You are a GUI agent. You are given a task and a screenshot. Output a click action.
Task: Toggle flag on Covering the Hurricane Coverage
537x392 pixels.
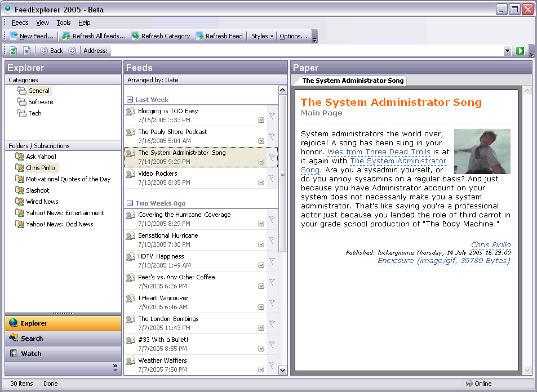click(272, 220)
